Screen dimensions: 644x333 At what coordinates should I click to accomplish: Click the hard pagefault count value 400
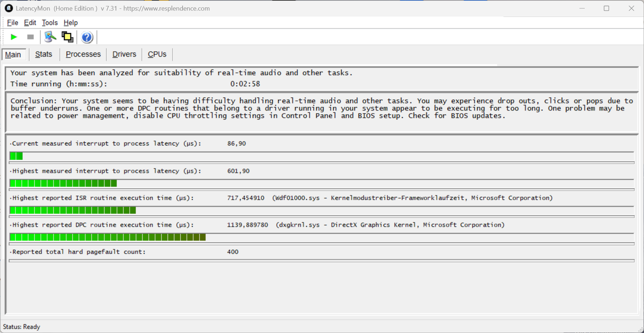(x=233, y=252)
